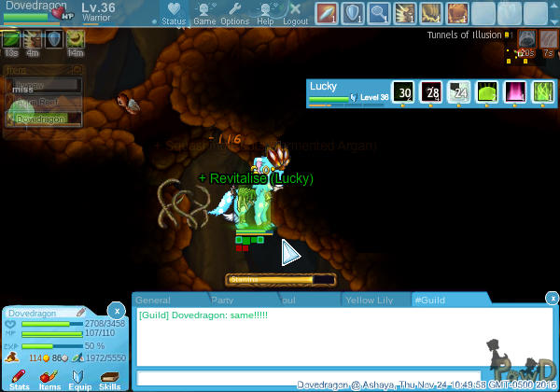The image size is (560, 392).
Task: Use the red sword skill hotkey
Action: (x=326, y=13)
